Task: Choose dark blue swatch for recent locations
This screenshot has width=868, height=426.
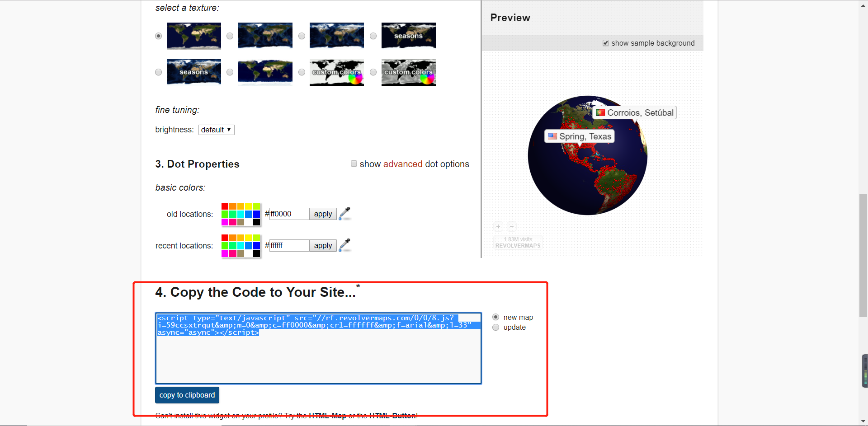Action: pos(256,246)
